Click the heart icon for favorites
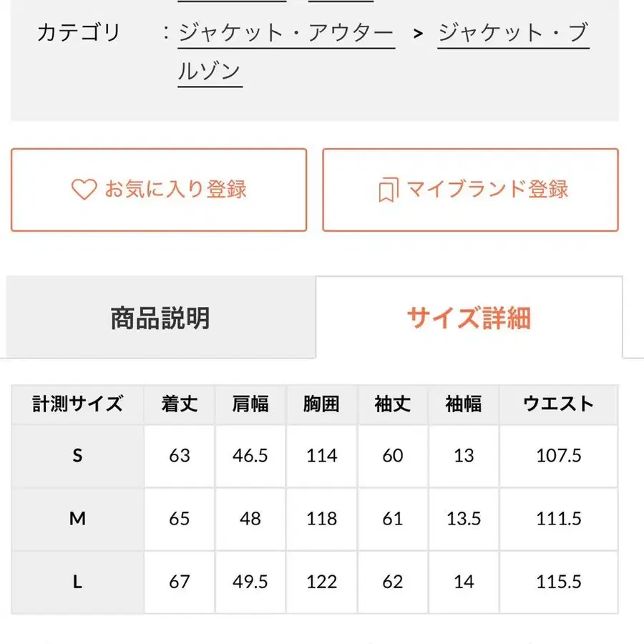 point(84,190)
